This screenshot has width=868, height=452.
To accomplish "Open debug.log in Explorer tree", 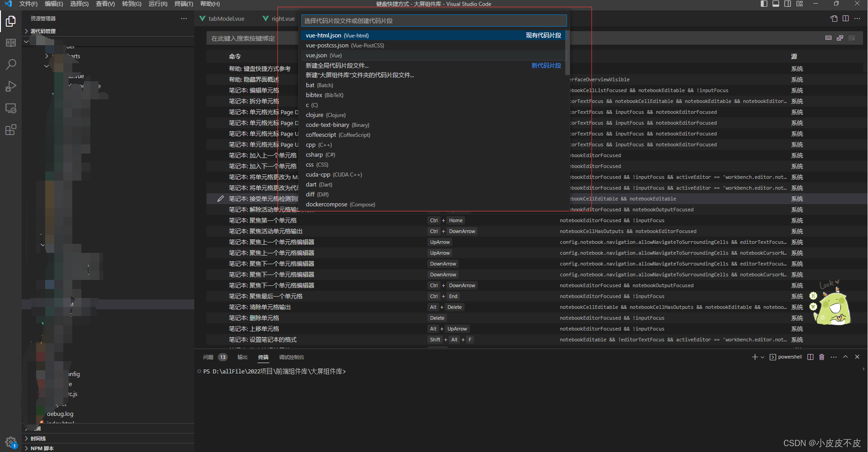I will point(60,414).
